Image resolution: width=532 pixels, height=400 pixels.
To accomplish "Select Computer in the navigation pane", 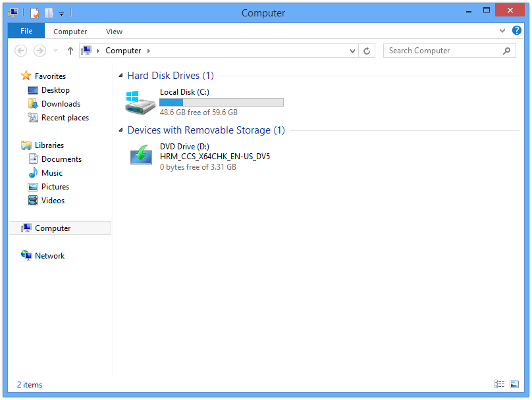I will click(60, 228).
